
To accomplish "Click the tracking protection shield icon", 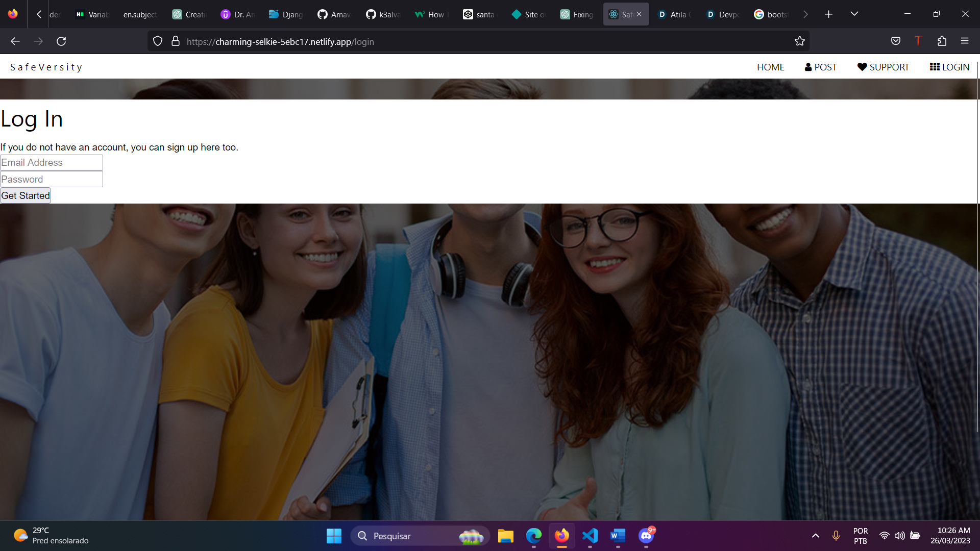I will (x=158, y=41).
